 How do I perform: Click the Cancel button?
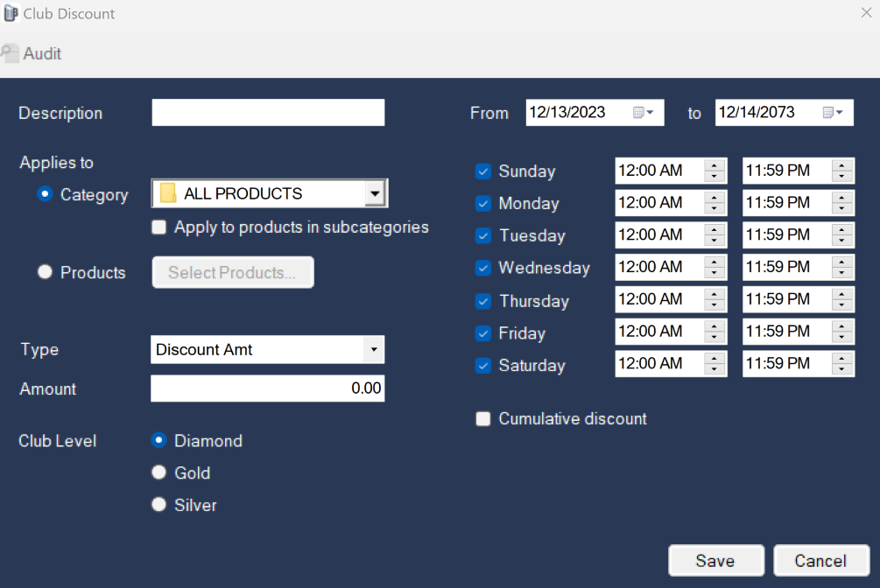(x=821, y=561)
